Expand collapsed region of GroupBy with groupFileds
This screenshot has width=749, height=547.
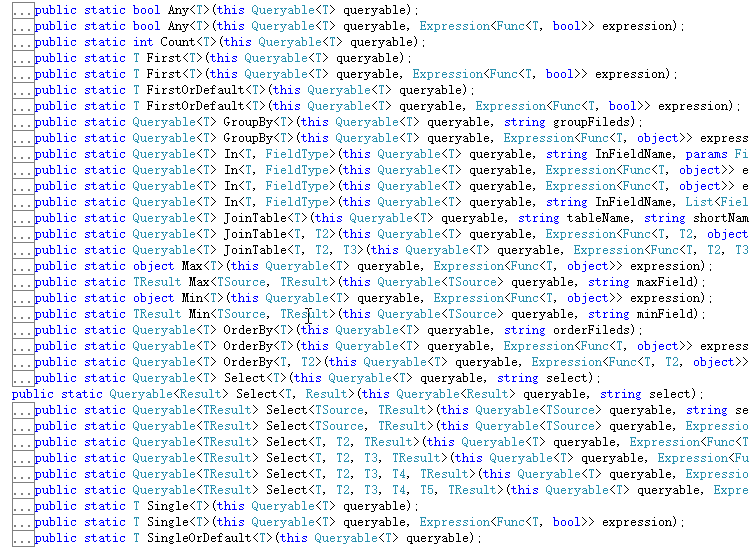tap(22, 122)
